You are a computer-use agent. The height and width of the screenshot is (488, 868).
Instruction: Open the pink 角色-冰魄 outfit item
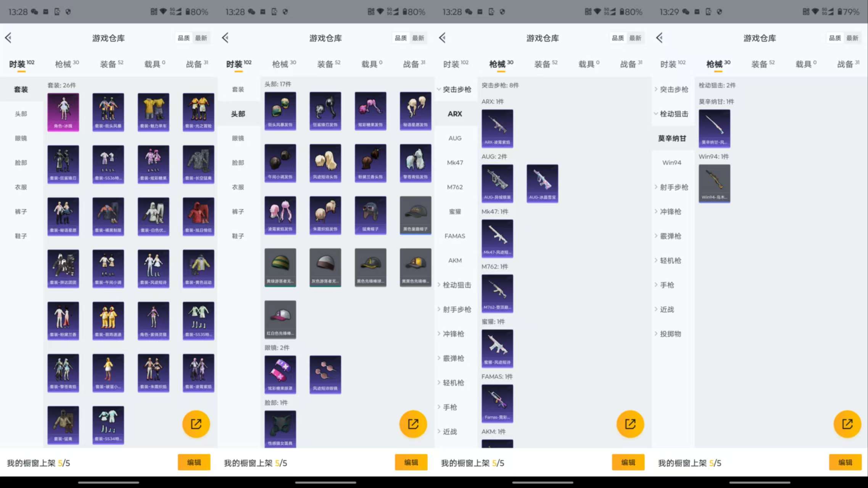63,112
